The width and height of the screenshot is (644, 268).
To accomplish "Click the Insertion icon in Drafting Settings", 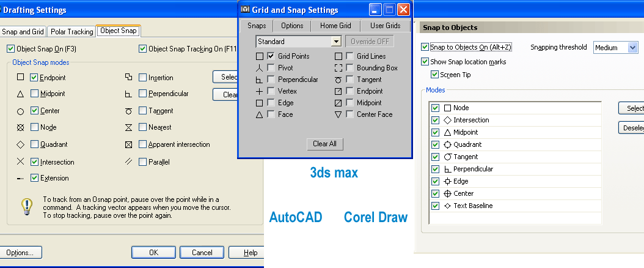I will 128,77.
